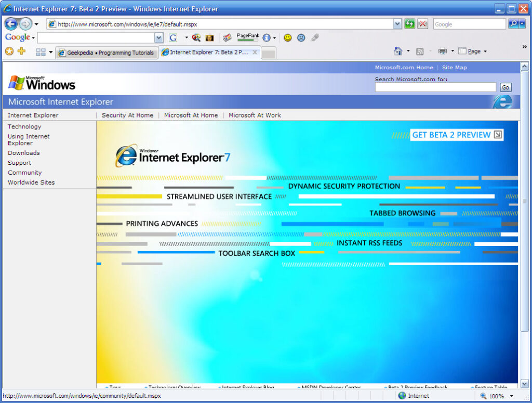This screenshot has width=532, height=403.
Task: Click the Microsoft Windows logo
Action: (x=42, y=83)
